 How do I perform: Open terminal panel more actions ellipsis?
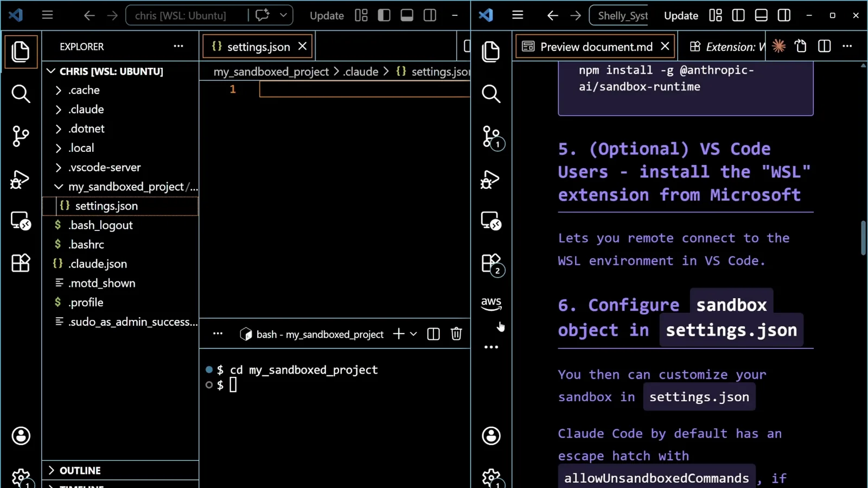[218, 333]
